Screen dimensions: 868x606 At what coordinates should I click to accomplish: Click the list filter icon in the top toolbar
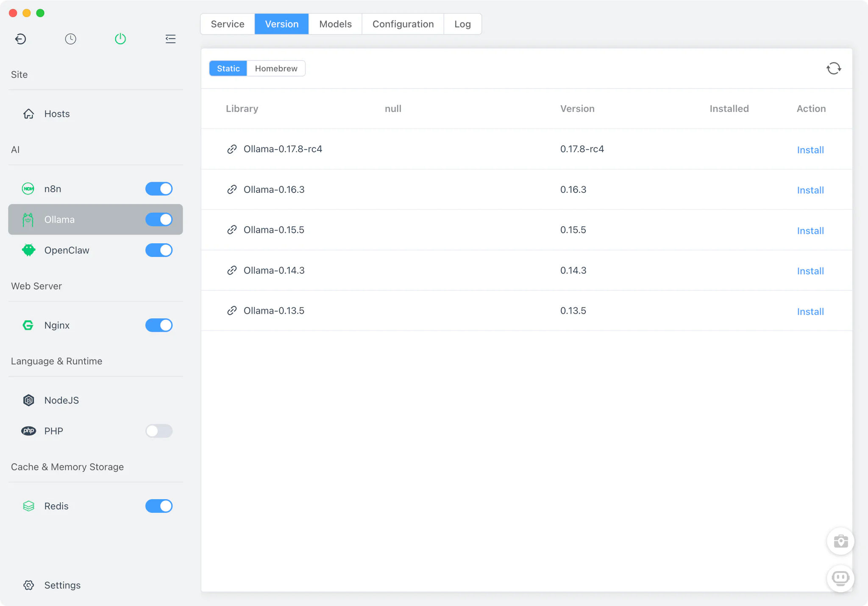click(x=170, y=39)
